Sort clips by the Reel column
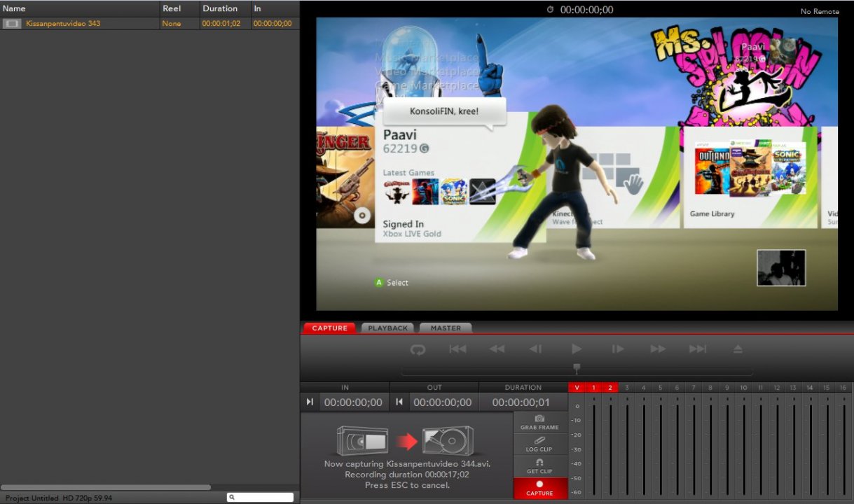The height and width of the screenshot is (504, 854). (179, 8)
